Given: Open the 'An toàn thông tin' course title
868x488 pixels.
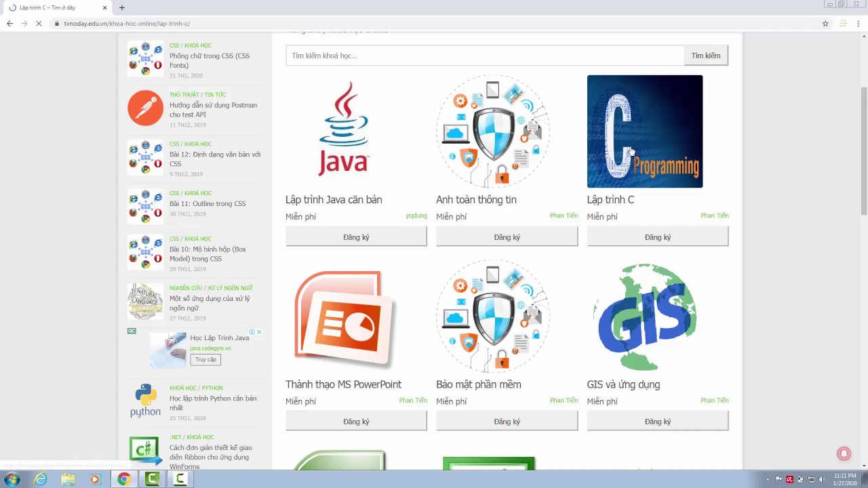Looking at the screenshot, I should (476, 200).
